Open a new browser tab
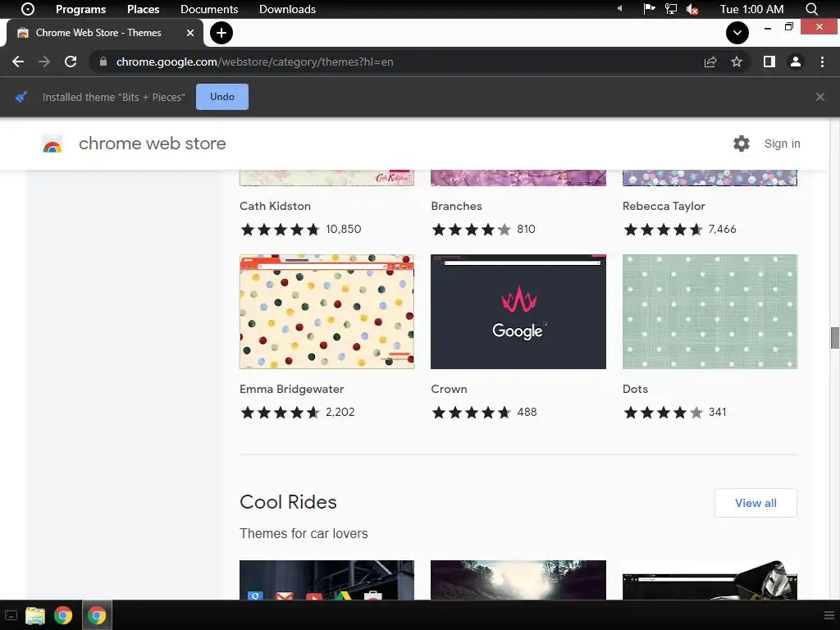Screen dimensions: 840x630 pos(221,33)
